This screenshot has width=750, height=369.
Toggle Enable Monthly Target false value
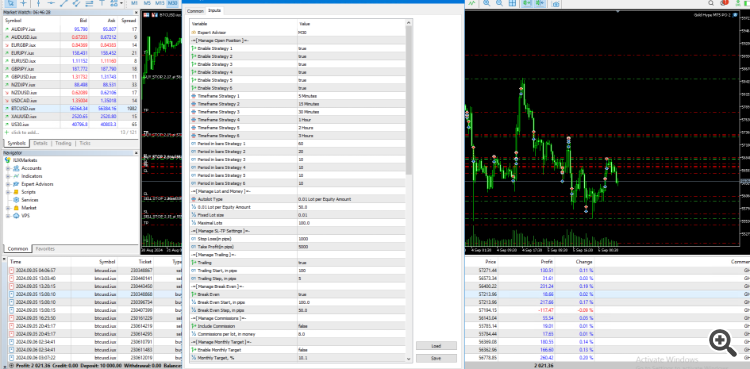point(351,350)
